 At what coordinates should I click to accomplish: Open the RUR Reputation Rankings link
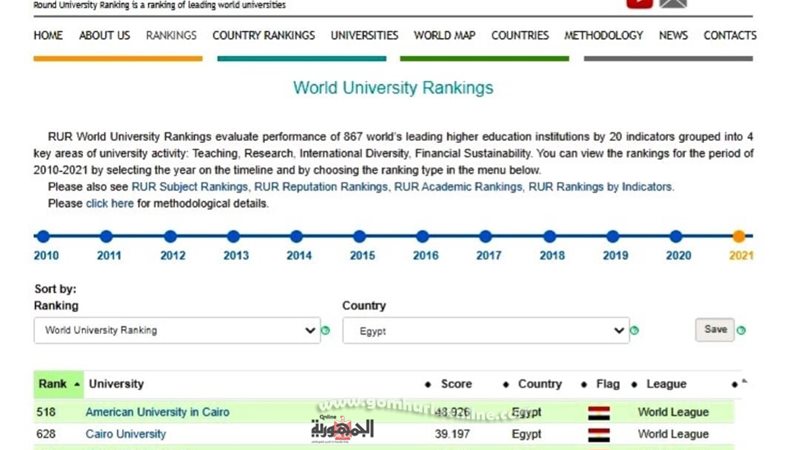click(x=322, y=187)
